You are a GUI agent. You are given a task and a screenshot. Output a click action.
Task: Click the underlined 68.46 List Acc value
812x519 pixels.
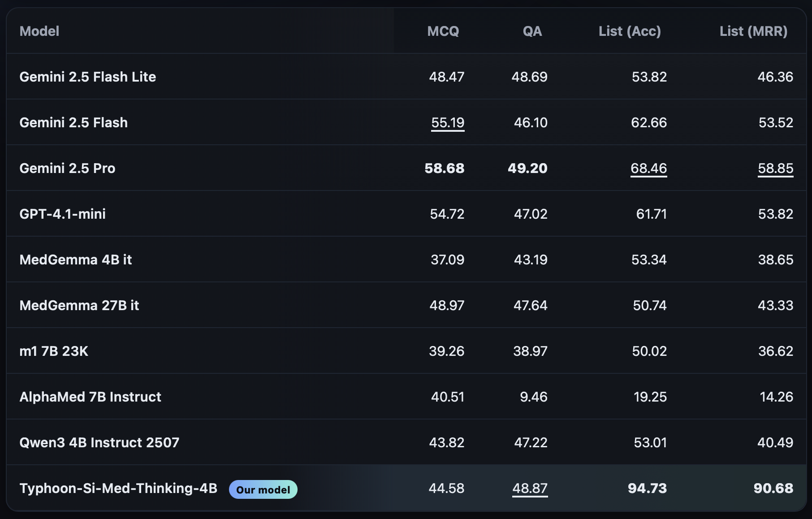point(648,169)
